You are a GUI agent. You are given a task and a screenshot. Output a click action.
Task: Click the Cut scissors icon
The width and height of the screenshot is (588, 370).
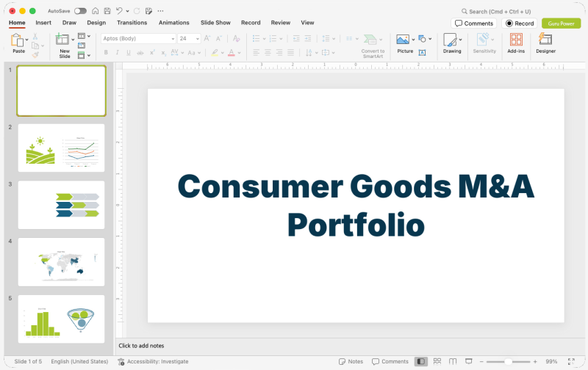tap(35, 36)
